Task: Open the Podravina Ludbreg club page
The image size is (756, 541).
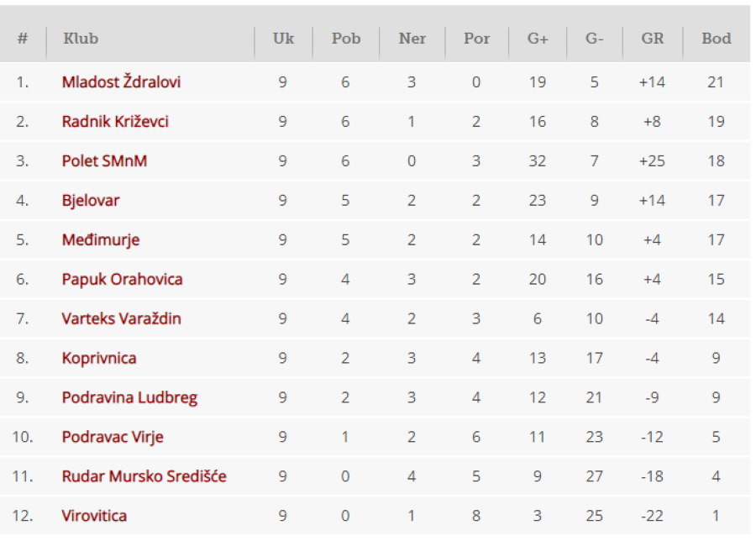Action: (x=129, y=398)
